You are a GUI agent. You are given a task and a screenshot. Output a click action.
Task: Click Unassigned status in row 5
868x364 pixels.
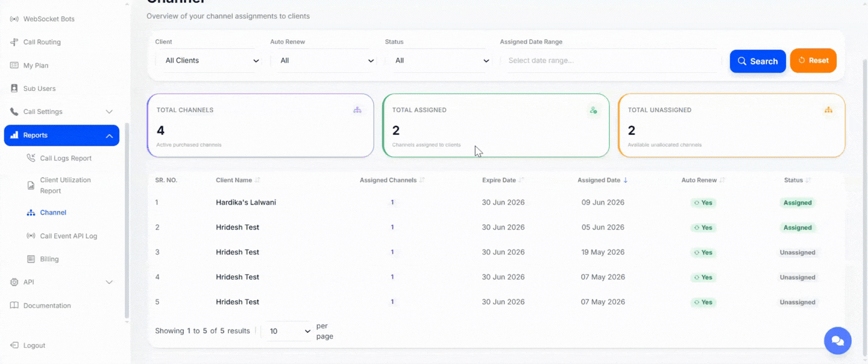(x=797, y=303)
